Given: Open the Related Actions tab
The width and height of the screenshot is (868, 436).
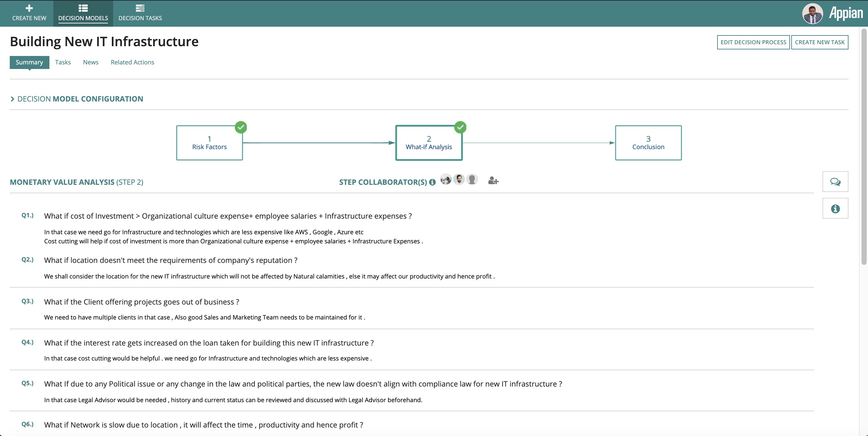Looking at the screenshot, I should pyautogui.click(x=132, y=62).
